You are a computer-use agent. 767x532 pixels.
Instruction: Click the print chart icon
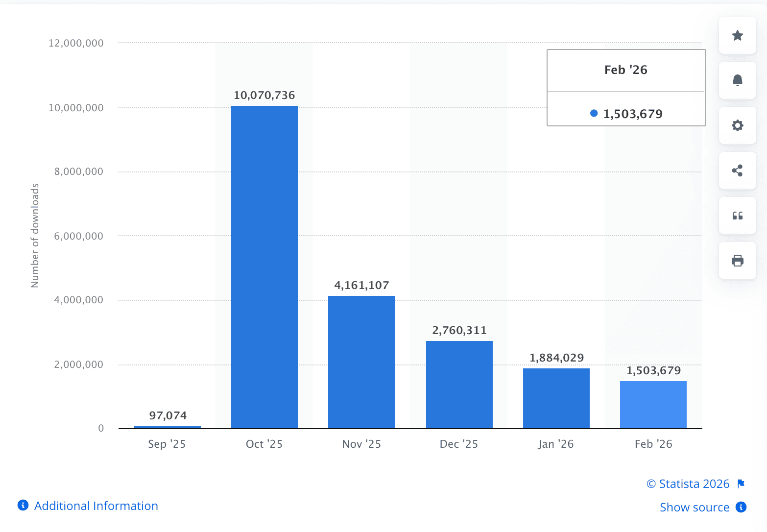pos(737,261)
